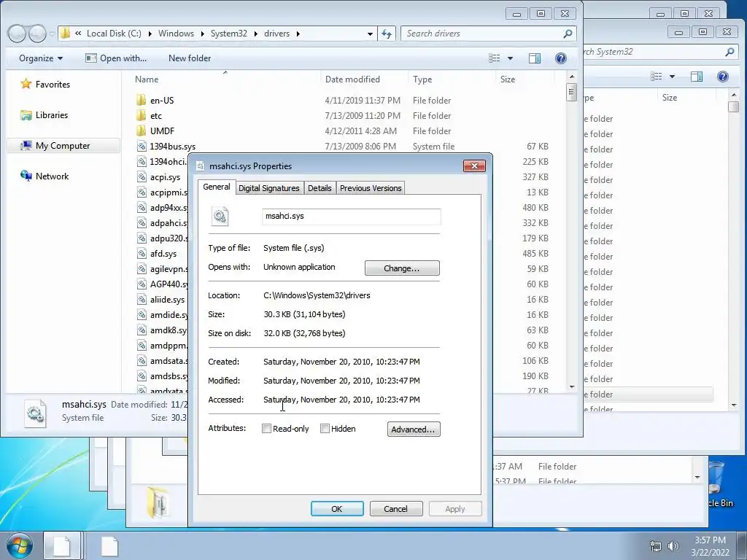Select the 1394bus.sys file icon
The image size is (747, 560).
(142, 146)
